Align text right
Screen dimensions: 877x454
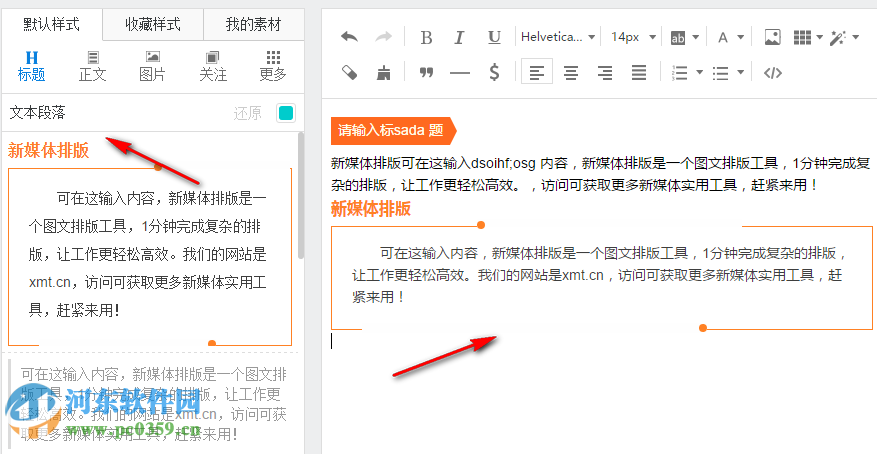(605, 72)
